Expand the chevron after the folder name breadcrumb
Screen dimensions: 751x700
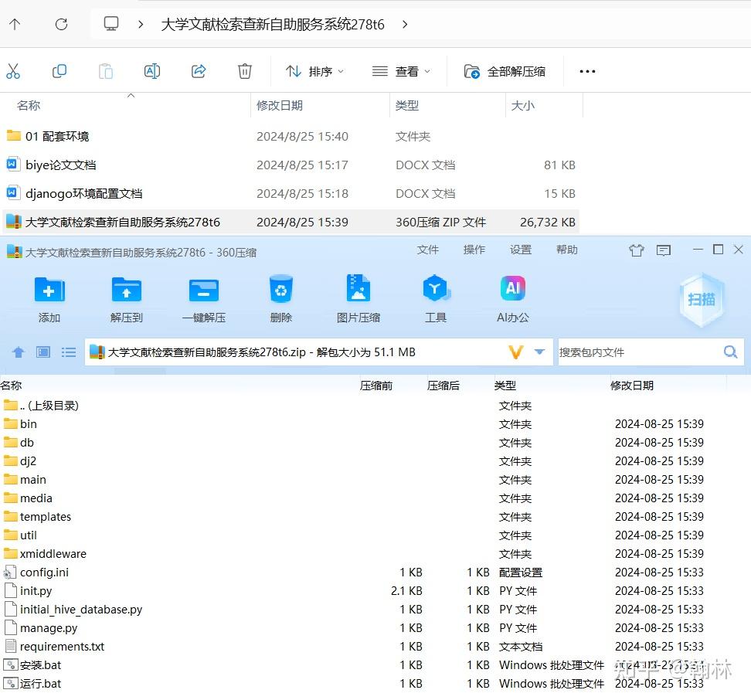(x=405, y=24)
